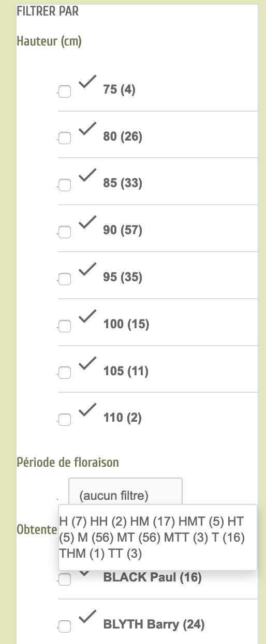Select the BLYTH Barry (24) checkbox

[65, 626]
